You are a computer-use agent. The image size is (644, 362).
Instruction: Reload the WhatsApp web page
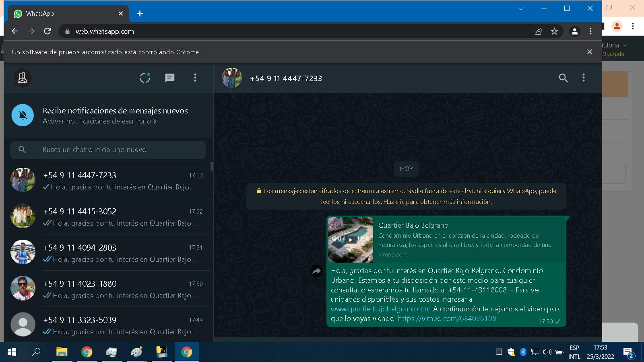point(47,31)
